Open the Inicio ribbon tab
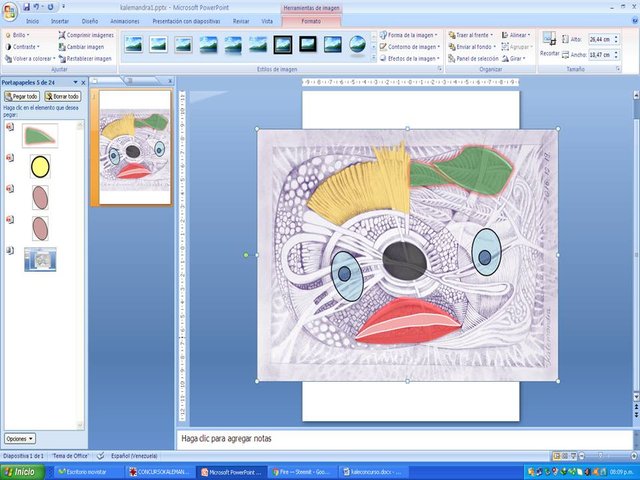This screenshot has height=480, width=640. [33, 21]
